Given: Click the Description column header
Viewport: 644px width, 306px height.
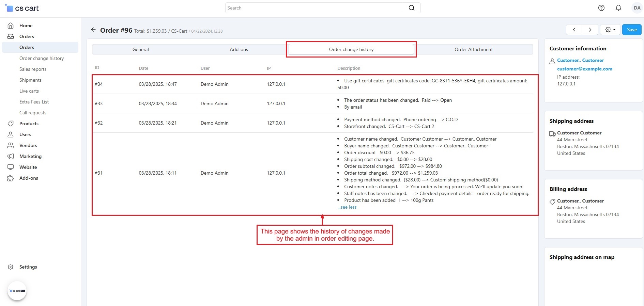Looking at the screenshot, I should point(349,68).
